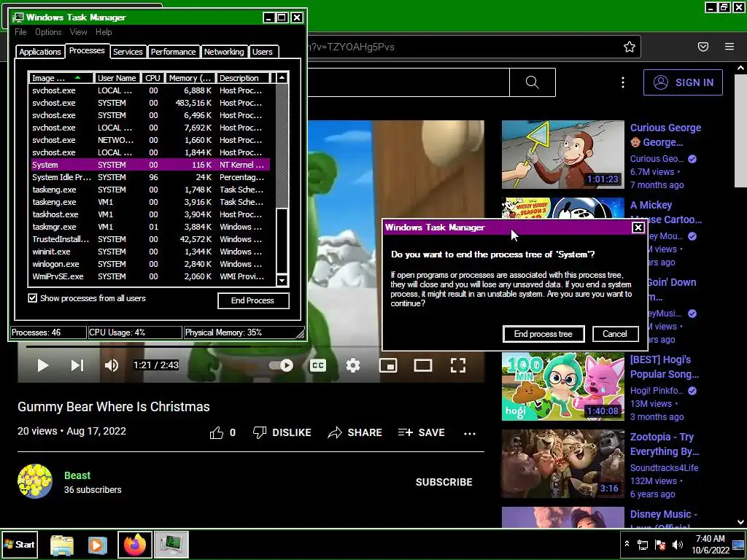Open YouTube settings three-dot menu

[x=623, y=82]
